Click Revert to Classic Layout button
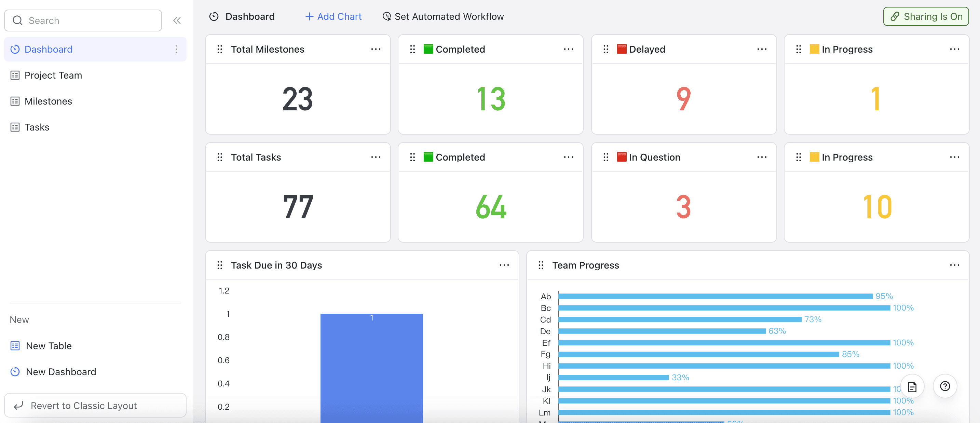Screen dimensions: 980x423 [x=95, y=406]
